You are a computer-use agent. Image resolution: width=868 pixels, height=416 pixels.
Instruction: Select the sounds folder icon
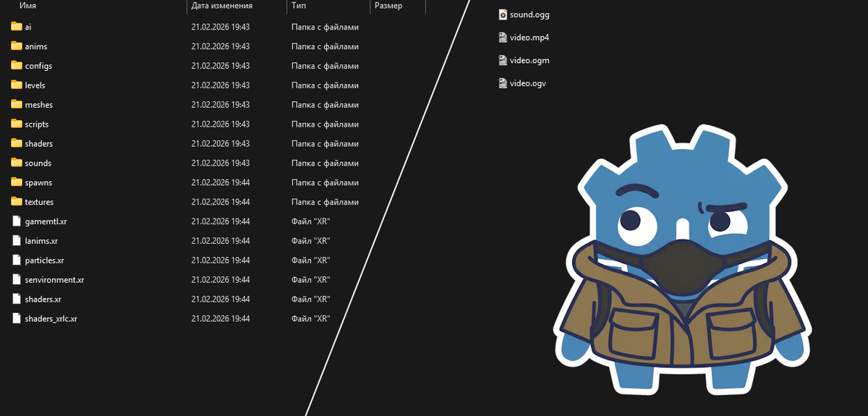point(17,164)
